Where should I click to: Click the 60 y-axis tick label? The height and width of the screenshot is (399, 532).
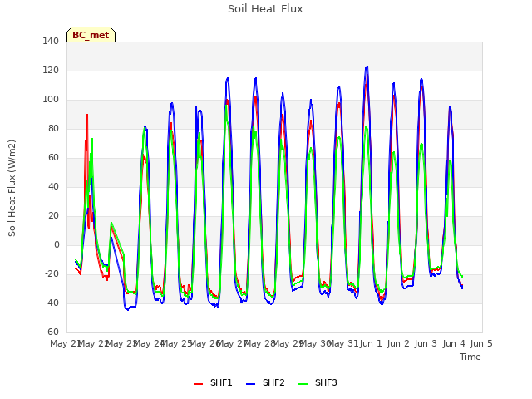53,158
